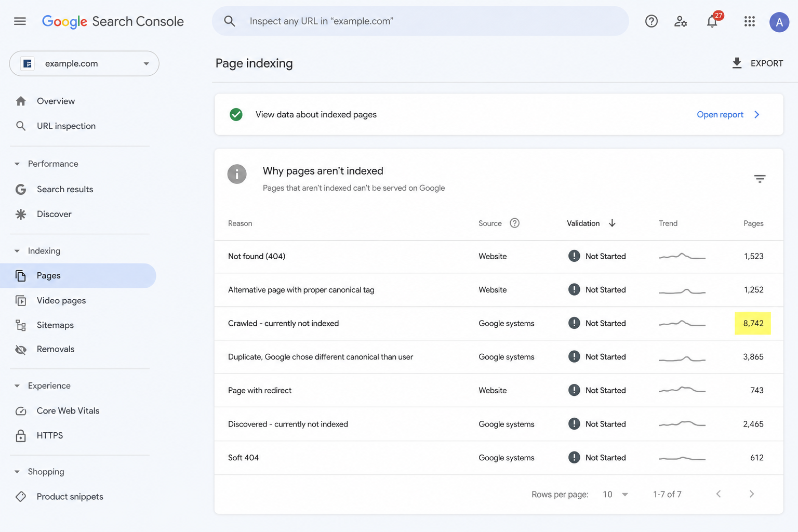
Task: Click the Source column help icon
Action: [514, 223]
